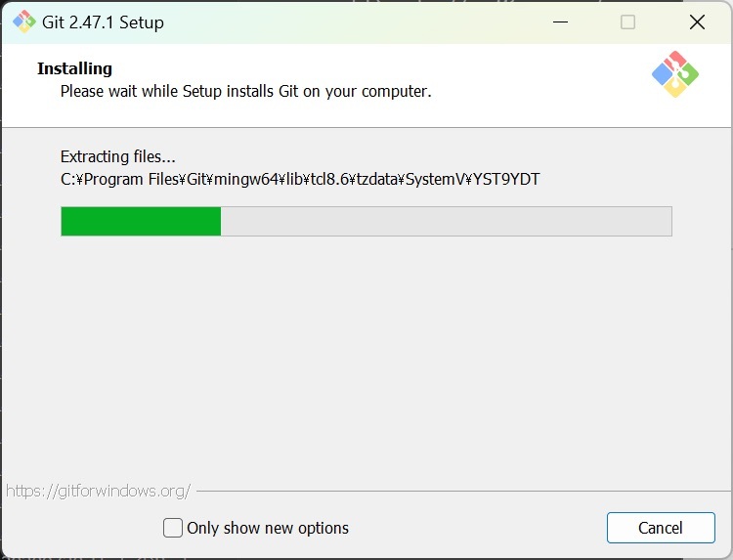Click the separator line beside the URL
This screenshot has width=733, height=560.
click(x=463, y=492)
